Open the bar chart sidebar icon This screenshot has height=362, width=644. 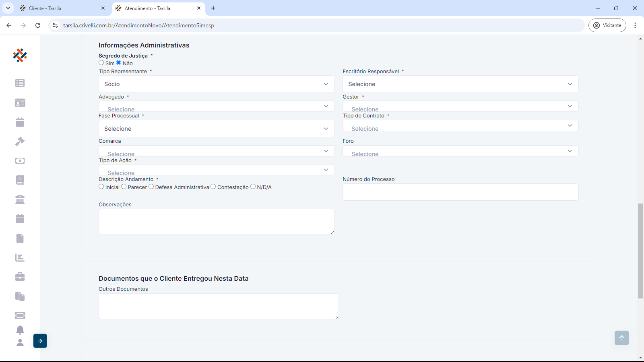(20, 257)
